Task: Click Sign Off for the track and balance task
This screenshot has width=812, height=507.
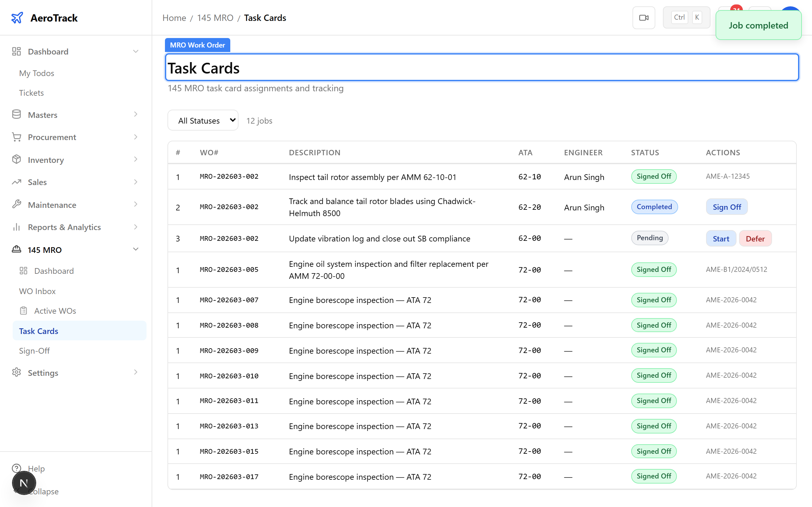Action: 726,207
